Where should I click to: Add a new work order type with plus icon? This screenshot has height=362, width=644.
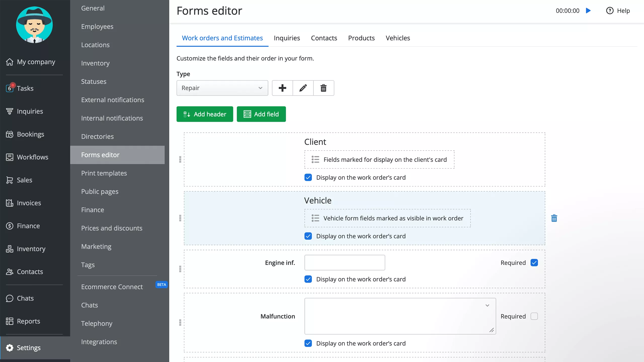(282, 88)
